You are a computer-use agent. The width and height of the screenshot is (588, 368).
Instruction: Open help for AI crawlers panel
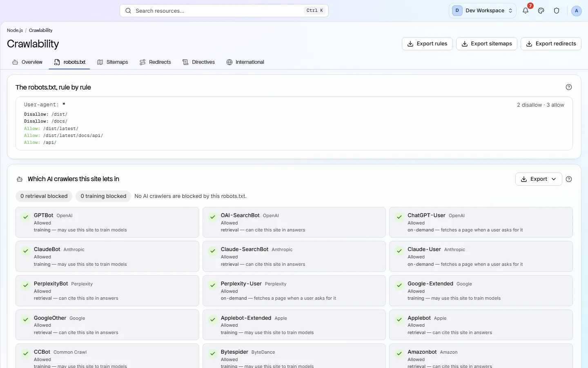[x=569, y=179]
